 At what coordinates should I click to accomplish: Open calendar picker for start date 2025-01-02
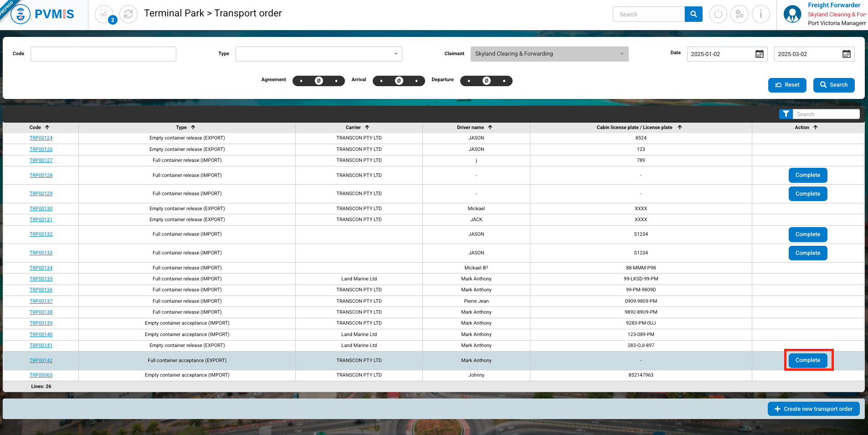[759, 54]
